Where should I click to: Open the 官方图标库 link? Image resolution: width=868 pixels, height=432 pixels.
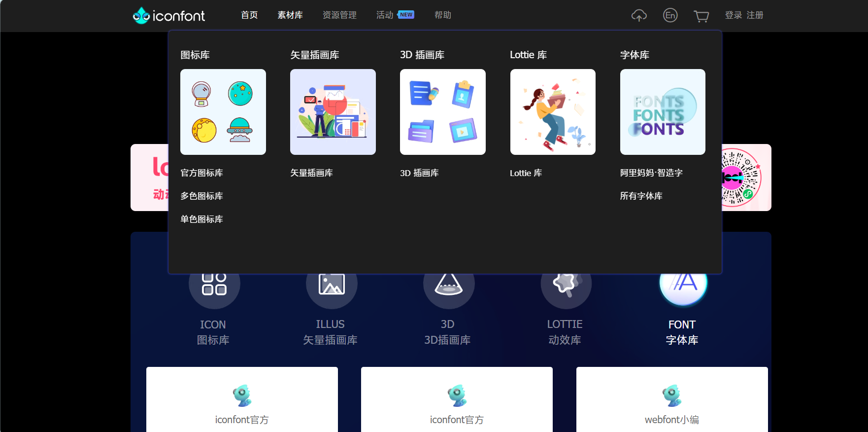[x=201, y=173]
